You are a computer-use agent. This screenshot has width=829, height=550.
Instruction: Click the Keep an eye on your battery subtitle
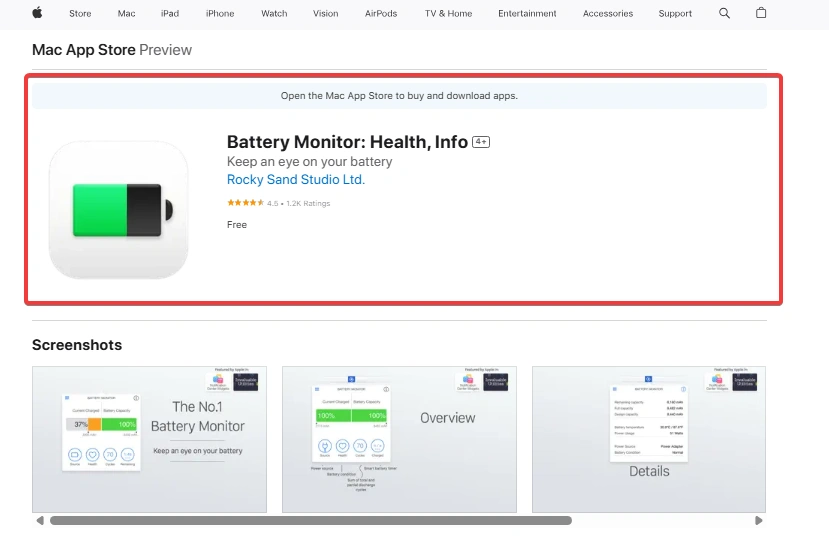click(309, 162)
